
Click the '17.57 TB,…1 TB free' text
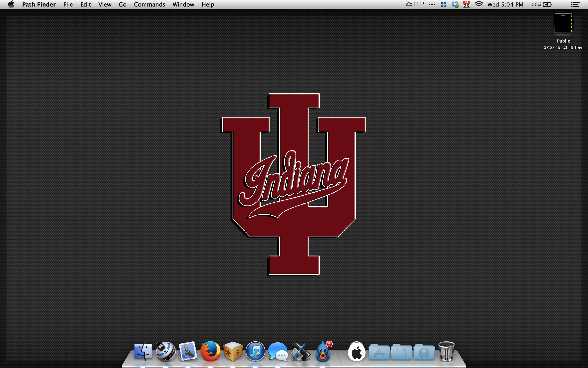click(563, 47)
